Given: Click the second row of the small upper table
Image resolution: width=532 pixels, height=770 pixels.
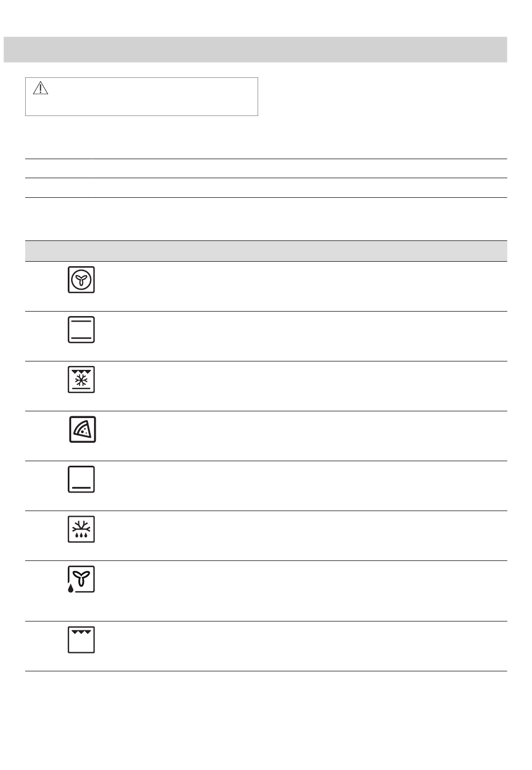Looking at the screenshot, I should tap(266, 188).
